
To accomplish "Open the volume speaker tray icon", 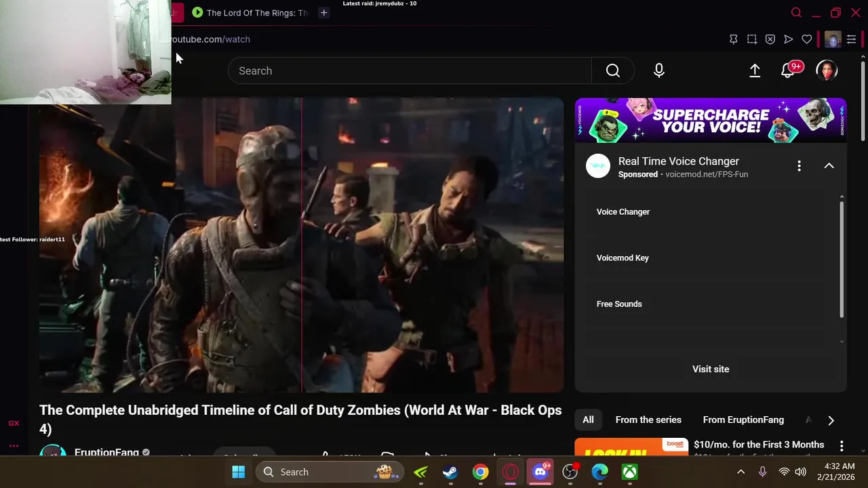I will [801, 472].
